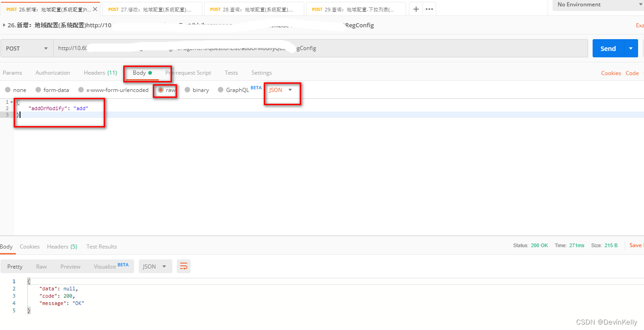Switch the response view to Pretty

pyautogui.click(x=15, y=267)
